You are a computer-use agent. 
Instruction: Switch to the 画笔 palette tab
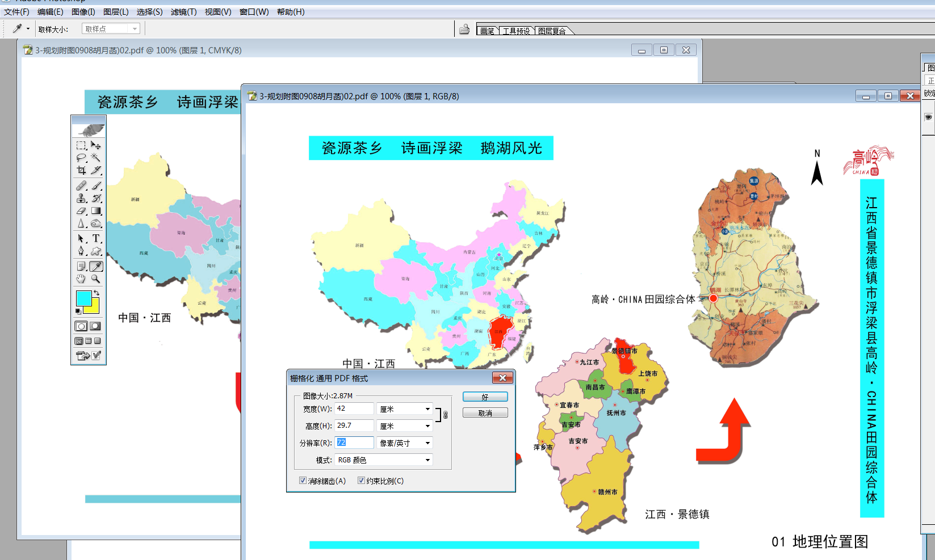click(x=487, y=31)
